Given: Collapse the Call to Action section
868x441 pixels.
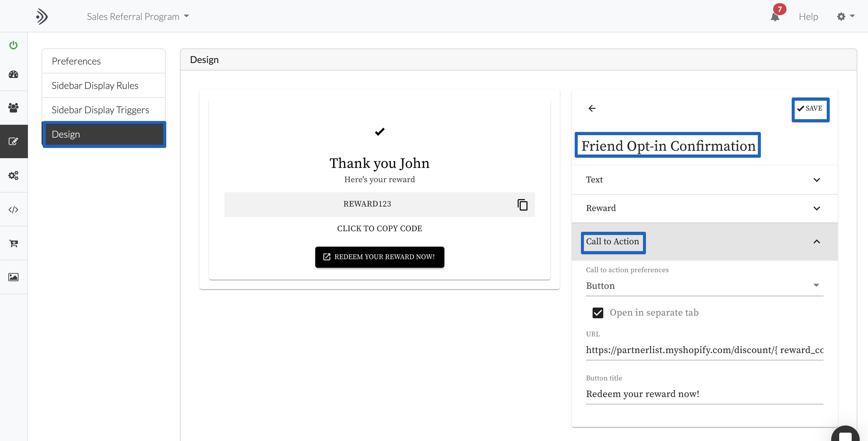Looking at the screenshot, I should [816, 242].
